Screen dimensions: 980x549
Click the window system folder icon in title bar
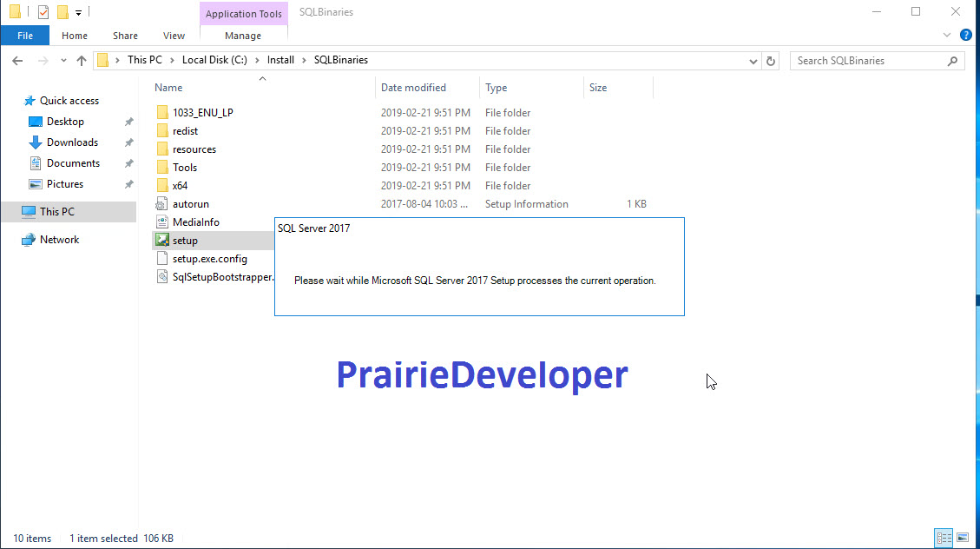coord(15,12)
